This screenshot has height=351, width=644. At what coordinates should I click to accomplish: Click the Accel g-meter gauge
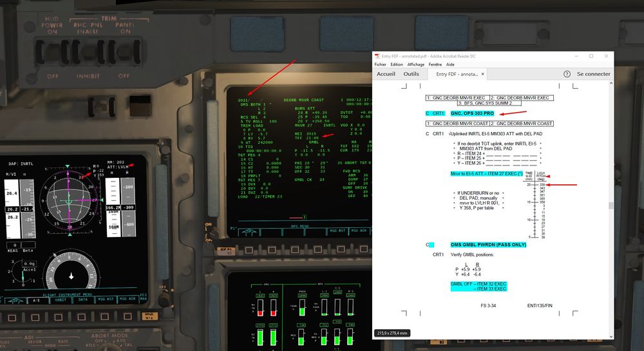pos(23,273)
